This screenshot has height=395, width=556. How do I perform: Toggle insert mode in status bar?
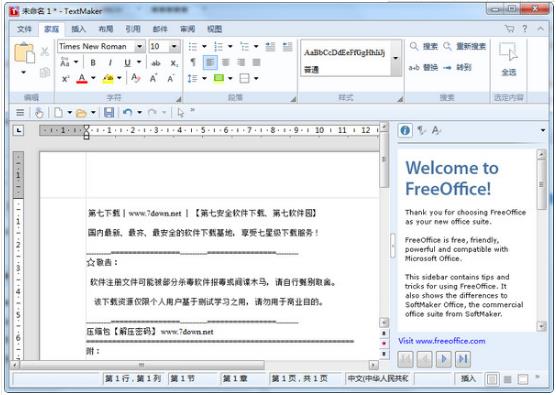point(468,379)
